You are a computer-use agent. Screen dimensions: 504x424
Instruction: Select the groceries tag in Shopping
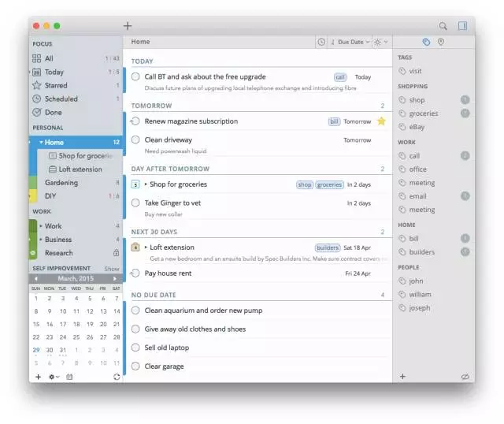(424, 113)
